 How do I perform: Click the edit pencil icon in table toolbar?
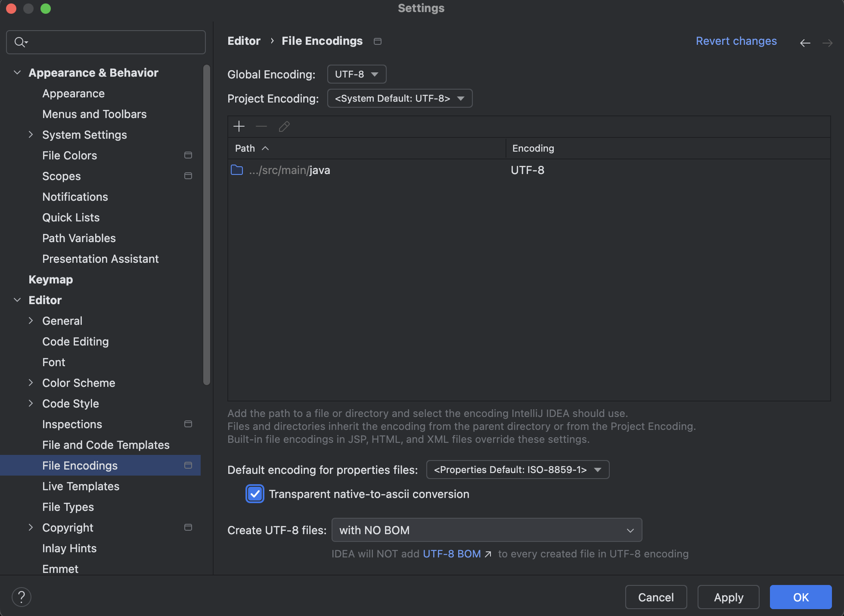point(284,126)
